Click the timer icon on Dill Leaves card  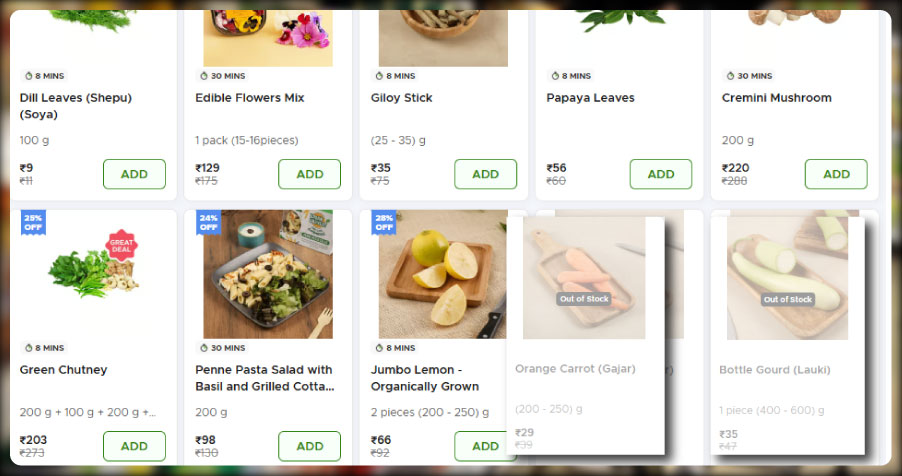[28, 76]
